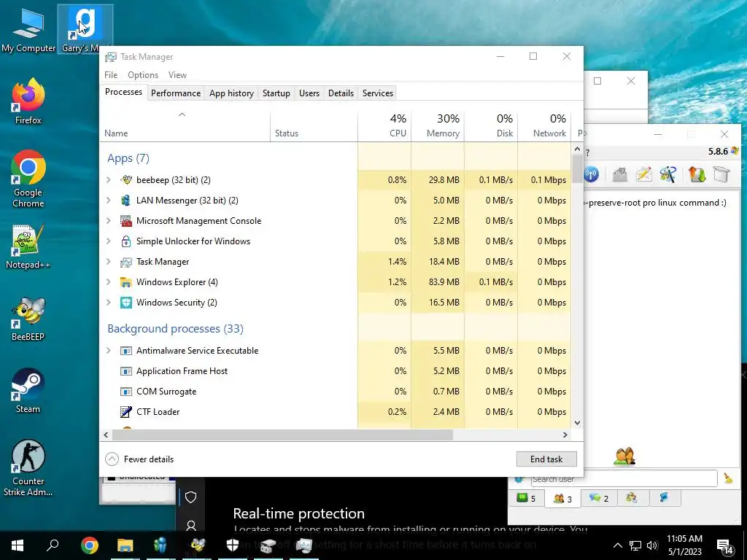Switch to the Users tab
The image size is (747, 560).
tap(309, 93)
